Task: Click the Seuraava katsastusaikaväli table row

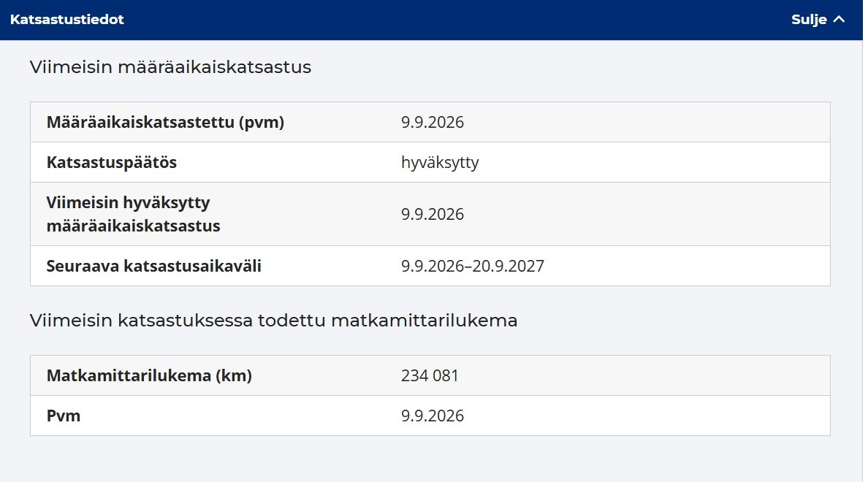Action: click(x=430, y=266)
